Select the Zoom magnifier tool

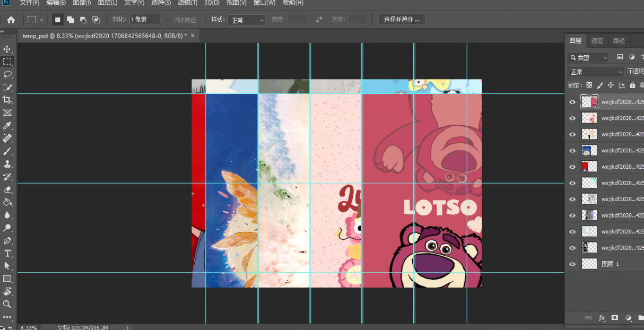click(x=7, y=304)
